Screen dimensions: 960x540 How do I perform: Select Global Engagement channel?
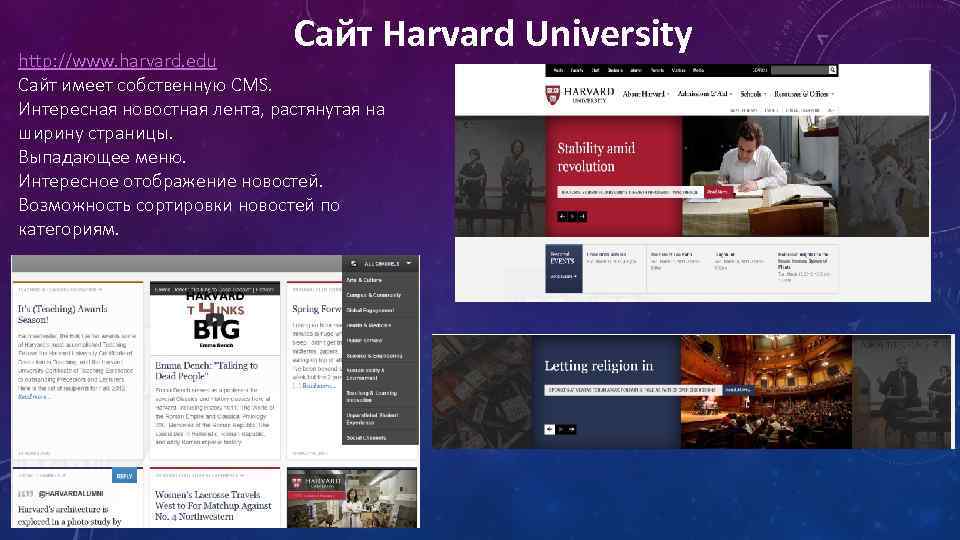point(370,310)
